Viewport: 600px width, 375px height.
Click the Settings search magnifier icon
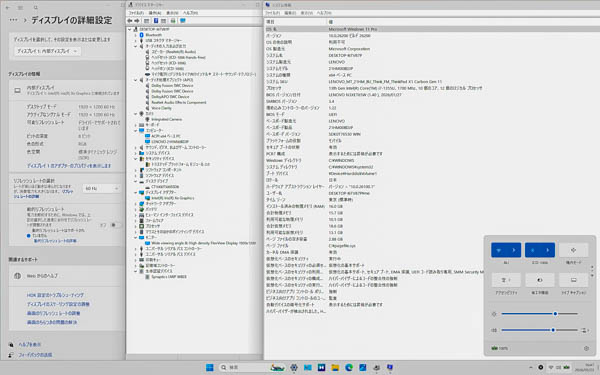point(35,8)
